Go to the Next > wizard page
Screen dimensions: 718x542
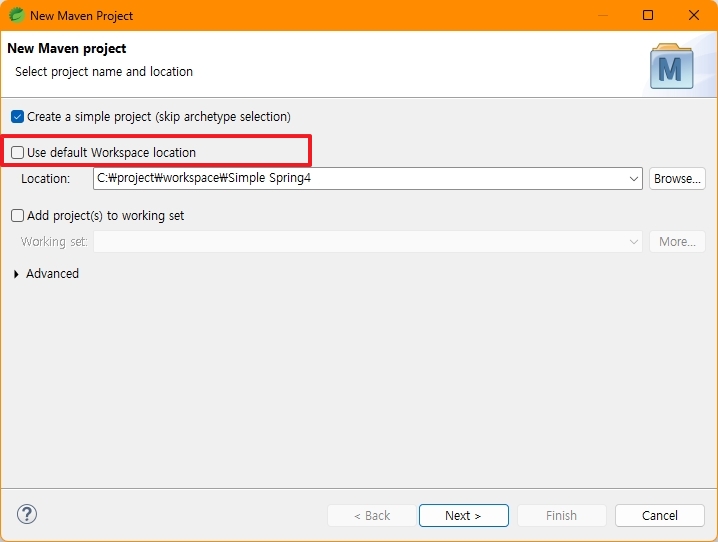tap(463, 515)
